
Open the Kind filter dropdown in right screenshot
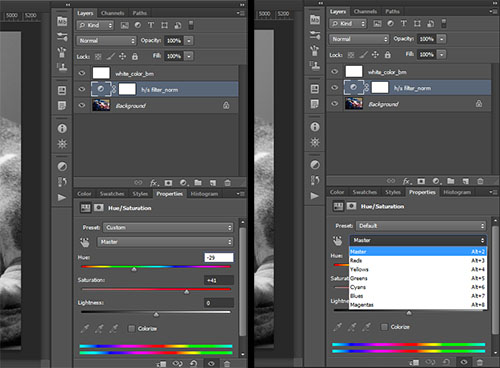coord(348,23)
